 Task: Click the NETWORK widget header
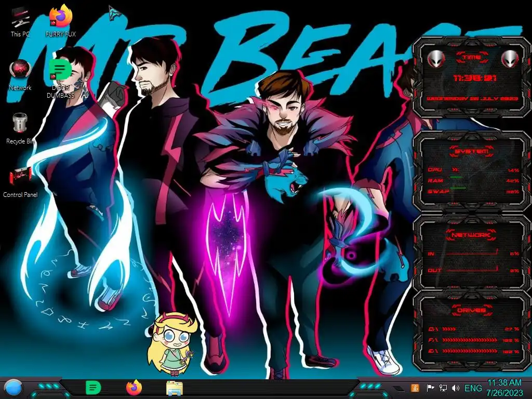pyautogui.click(x=472, y=235)
